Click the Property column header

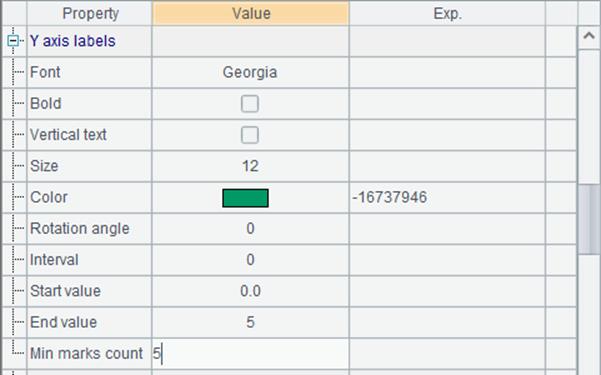tap(90, 13)
